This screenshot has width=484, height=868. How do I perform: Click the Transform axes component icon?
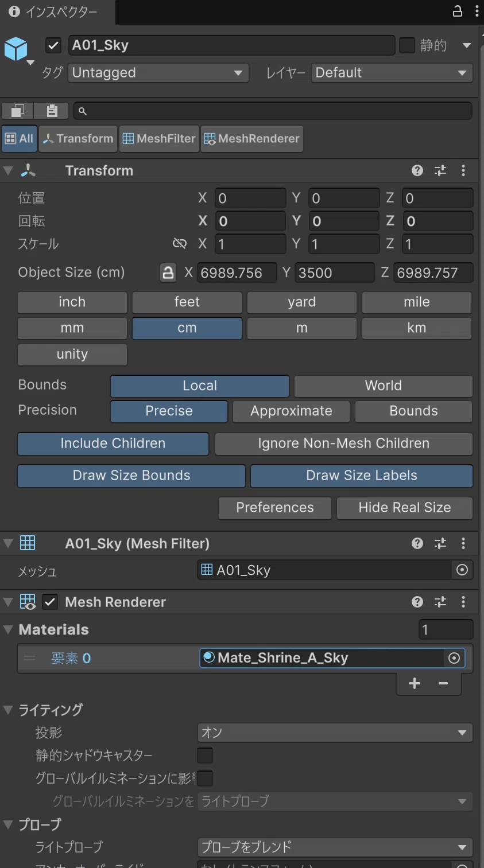point(28,170)
